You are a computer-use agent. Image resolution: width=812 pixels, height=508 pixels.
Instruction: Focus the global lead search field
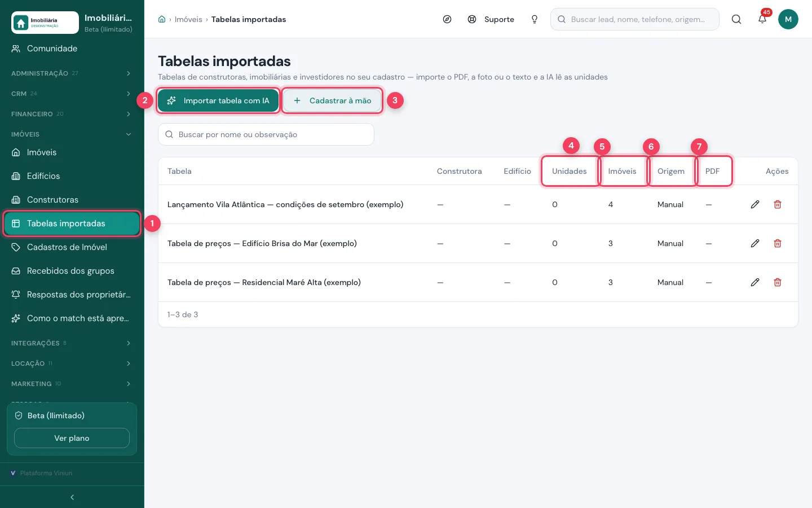click(635, 19)
